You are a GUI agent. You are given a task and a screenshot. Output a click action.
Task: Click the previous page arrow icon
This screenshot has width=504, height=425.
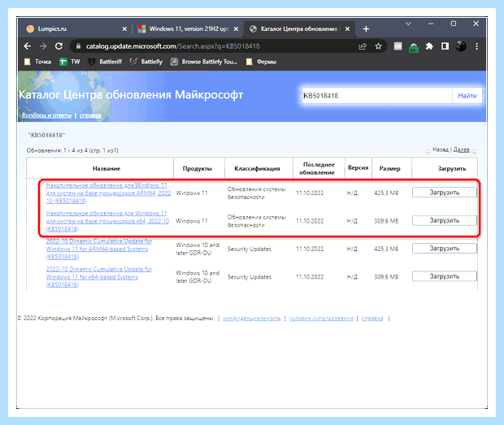[428, 150]
